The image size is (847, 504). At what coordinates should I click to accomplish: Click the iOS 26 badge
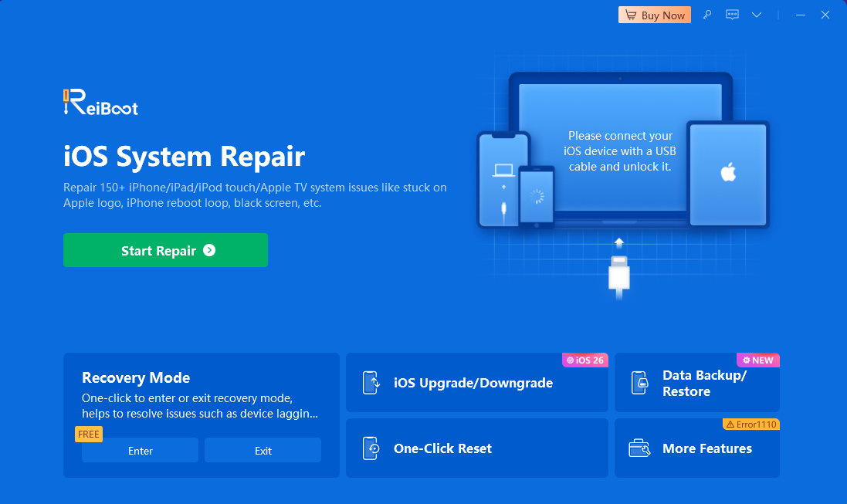pos(584,360)
